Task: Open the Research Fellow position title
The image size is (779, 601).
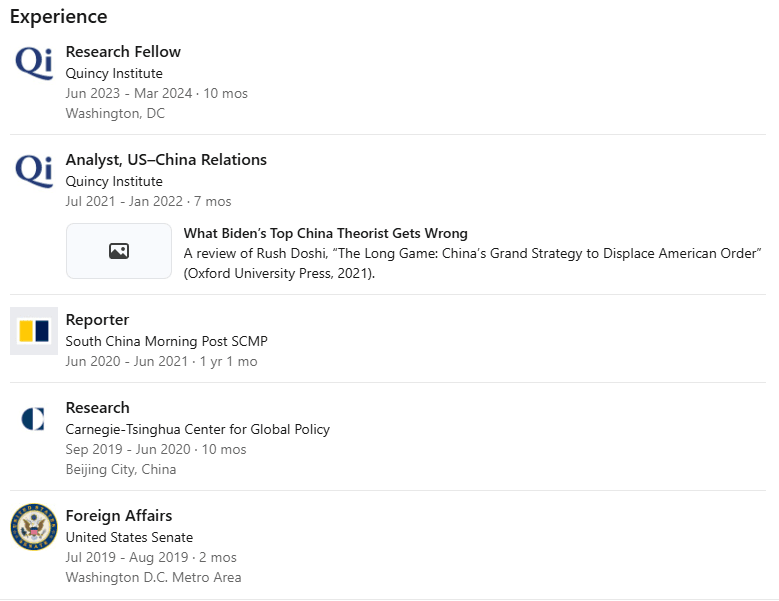Action: point(123,52)
